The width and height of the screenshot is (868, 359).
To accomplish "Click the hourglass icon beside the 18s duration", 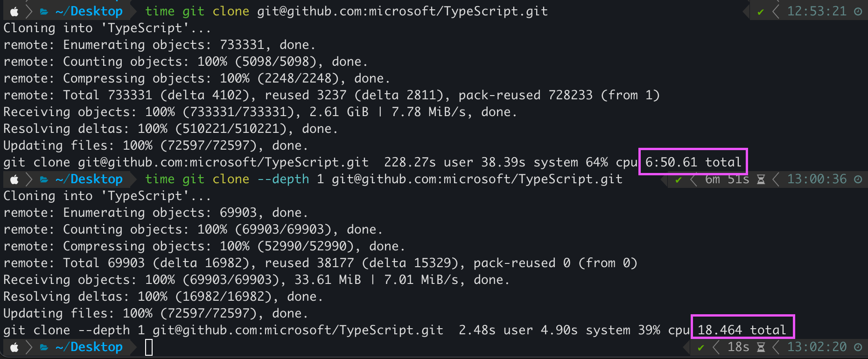I will pyautogui.click(x=761, y=347).
